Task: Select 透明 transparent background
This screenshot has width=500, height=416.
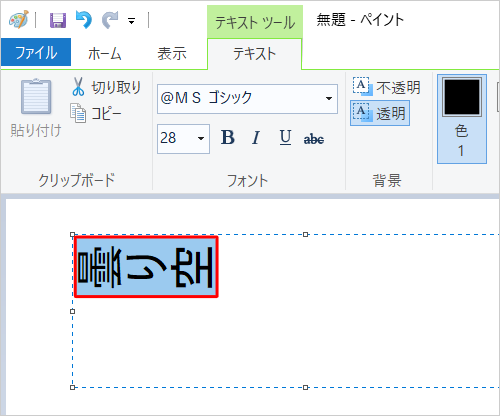Action: pos(380,113)
